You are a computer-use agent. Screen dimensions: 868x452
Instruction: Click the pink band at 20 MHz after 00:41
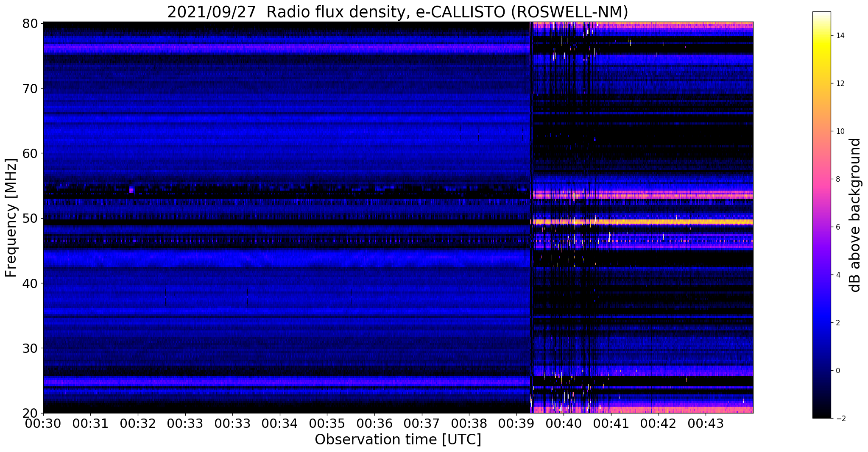coord(681,410)
